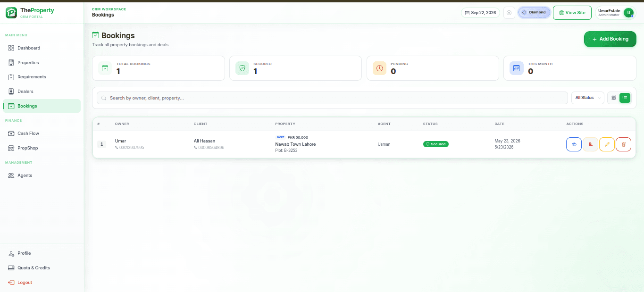Screen dimensions: 644x292
Task: Click agent name Usman
Action: point(384,144)
